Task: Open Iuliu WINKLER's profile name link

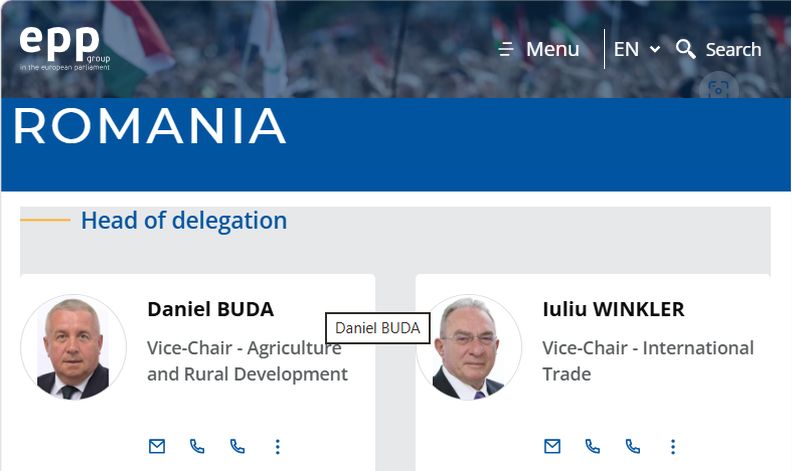Action: tap(613, 309)
